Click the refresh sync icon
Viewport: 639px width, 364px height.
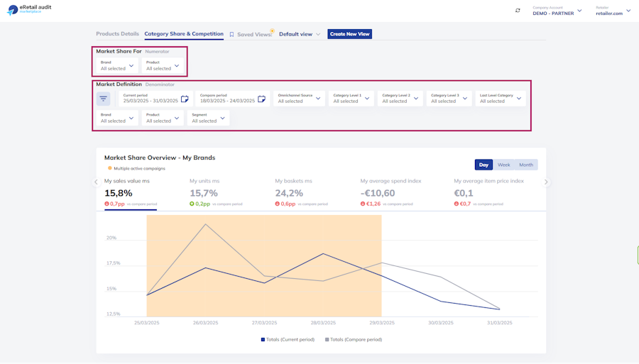point(518,11)
